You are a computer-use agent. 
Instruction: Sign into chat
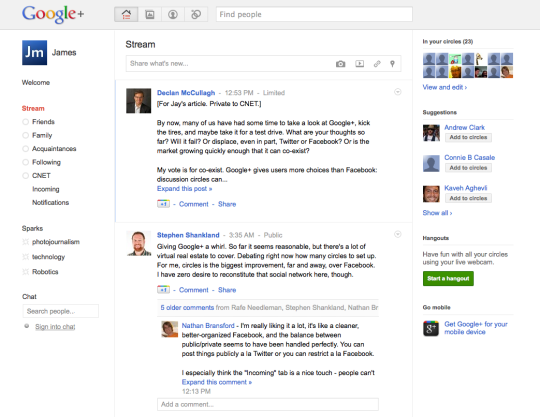(55, 326)
